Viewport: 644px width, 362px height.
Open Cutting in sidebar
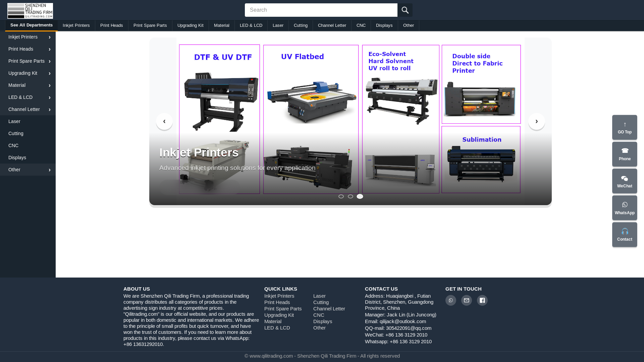pyautogui.click(x=28, y=133)
